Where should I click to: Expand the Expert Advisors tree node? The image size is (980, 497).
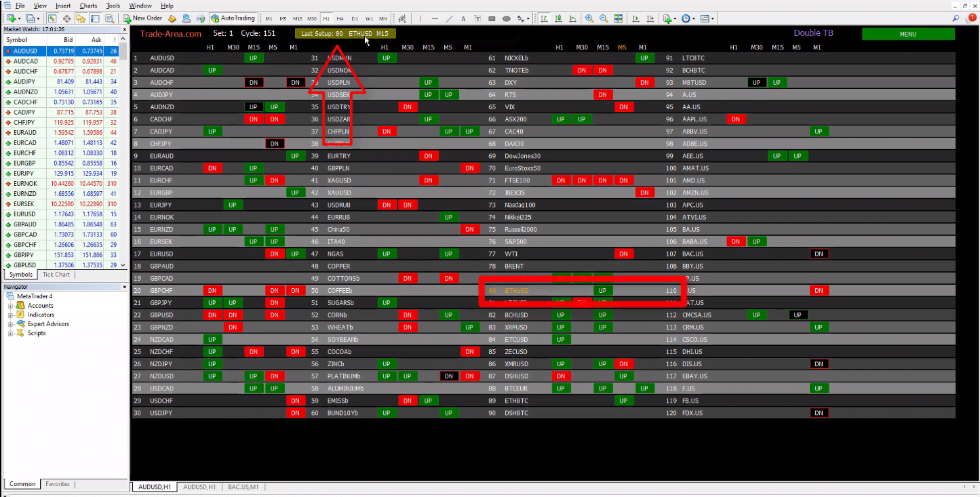coord(10,324)
